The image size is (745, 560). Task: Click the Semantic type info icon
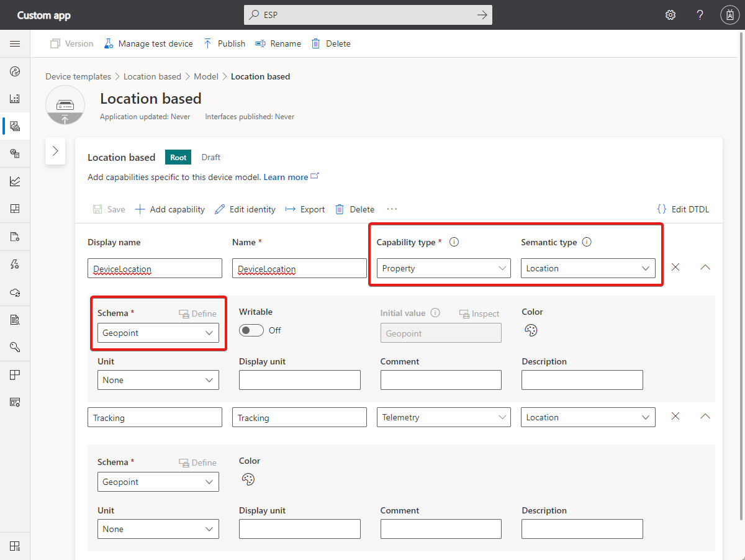[x=587, y=242]
